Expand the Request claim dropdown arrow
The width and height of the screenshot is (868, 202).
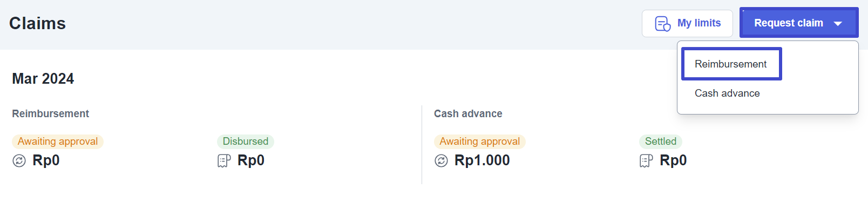tap(838, 24)
